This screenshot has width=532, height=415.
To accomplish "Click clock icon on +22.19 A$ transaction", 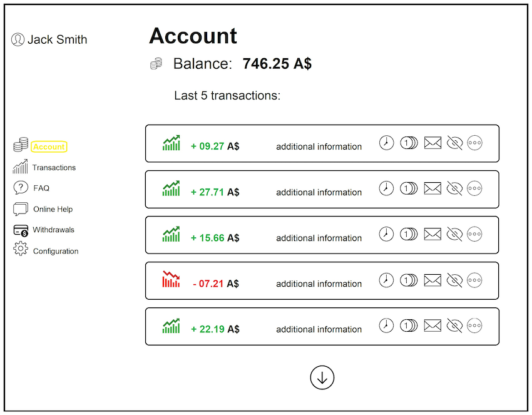I will click(x=386, y=325).
